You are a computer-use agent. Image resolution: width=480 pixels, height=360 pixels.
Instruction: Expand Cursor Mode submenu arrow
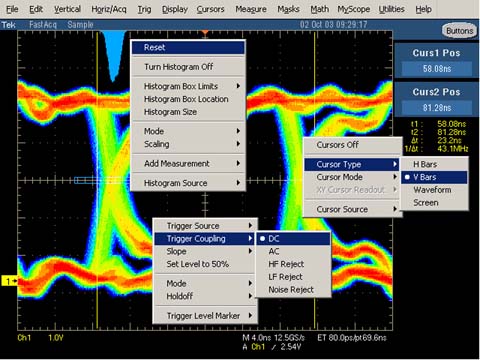(x=395, y=177)
